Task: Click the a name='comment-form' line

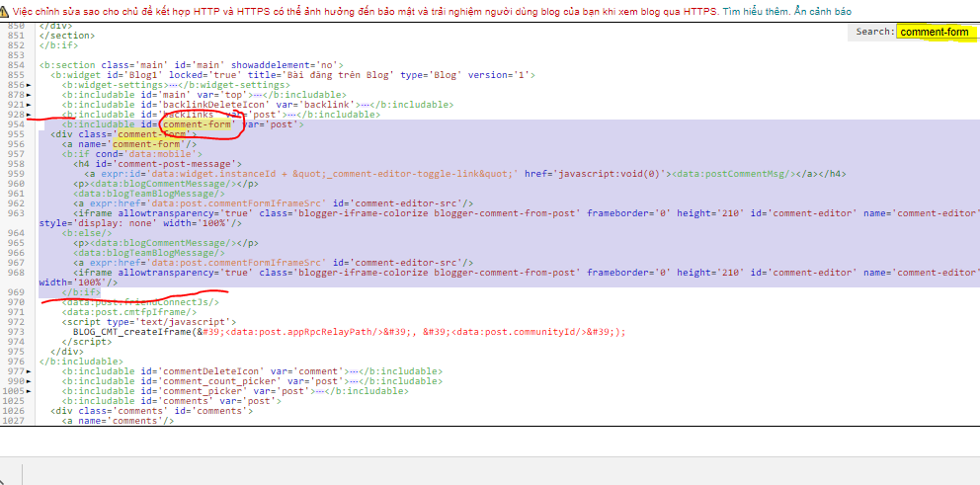Action: tap(129, 144)
